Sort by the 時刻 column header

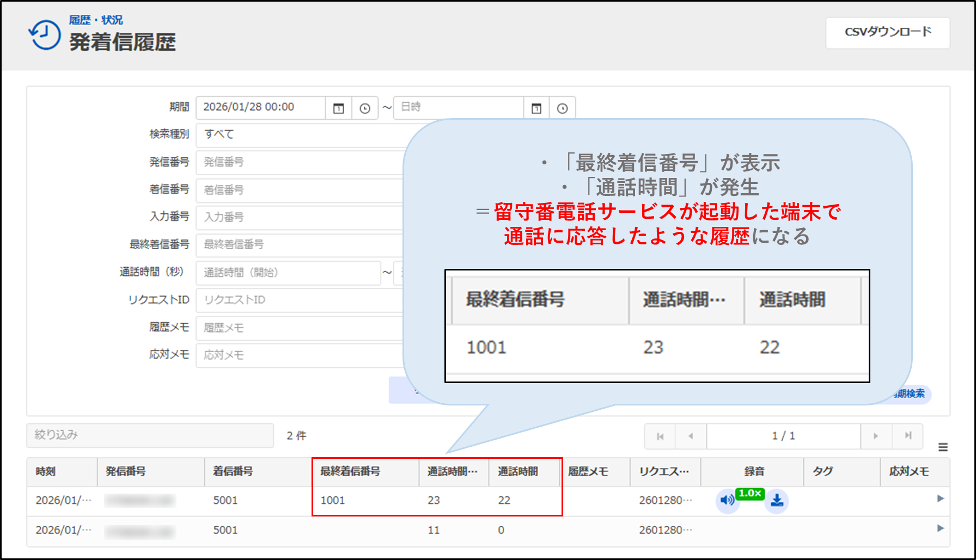[x=46, y=472]
